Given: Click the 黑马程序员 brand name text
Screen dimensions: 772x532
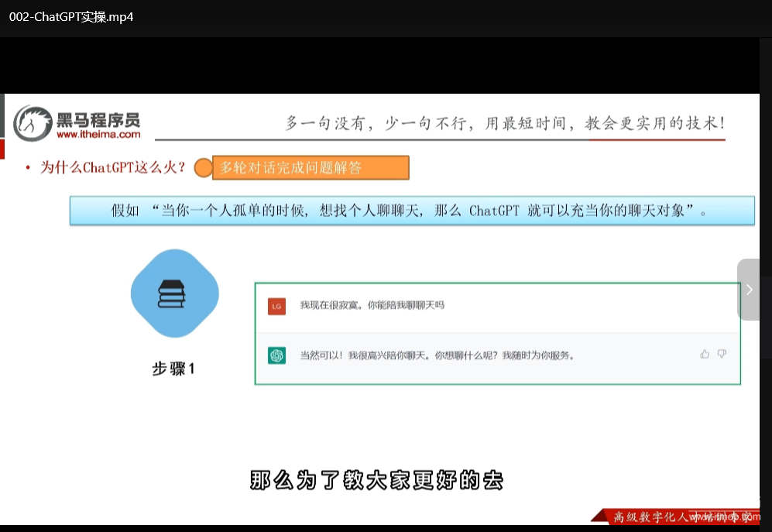Looking at the screenshot, I should tap(98, 119).
